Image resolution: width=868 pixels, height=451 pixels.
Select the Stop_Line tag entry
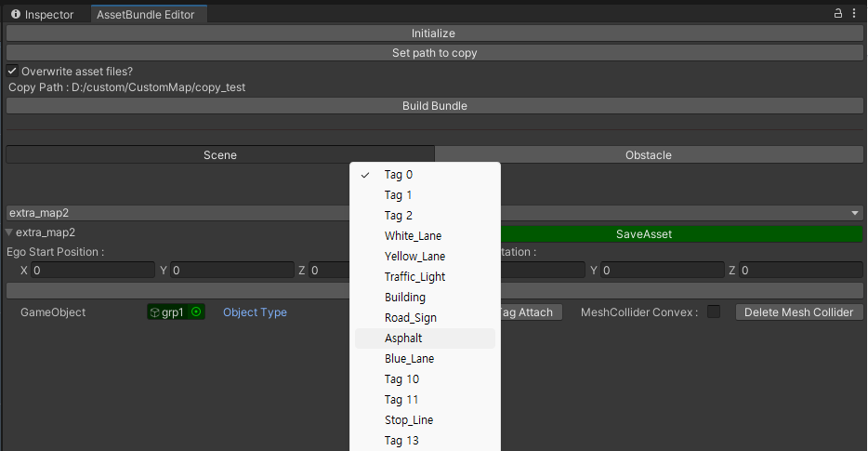410,420
